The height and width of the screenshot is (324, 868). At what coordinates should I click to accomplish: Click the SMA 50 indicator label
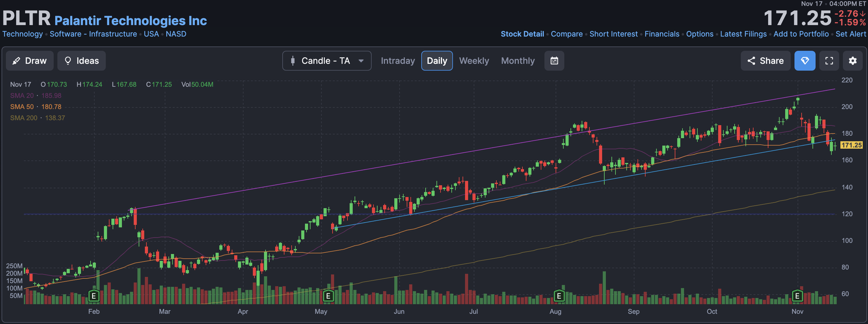coord(22,107)
